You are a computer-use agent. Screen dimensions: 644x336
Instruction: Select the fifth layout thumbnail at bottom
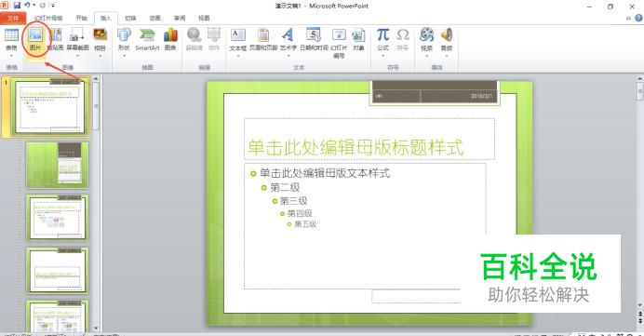[58, 316]
